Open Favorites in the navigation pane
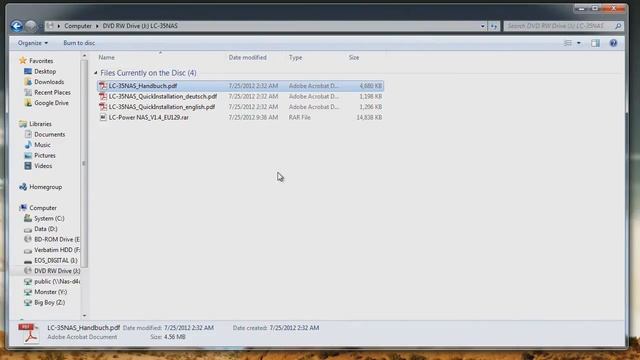Image resolution: width=640 pixels, height=360 pixels. [x=41, y=61]
